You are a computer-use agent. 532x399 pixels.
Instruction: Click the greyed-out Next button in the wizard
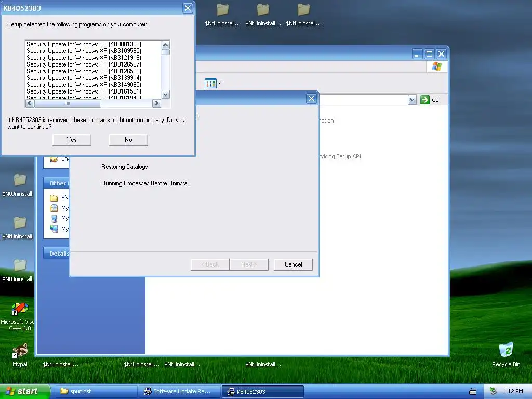click(x=249, y=264)
